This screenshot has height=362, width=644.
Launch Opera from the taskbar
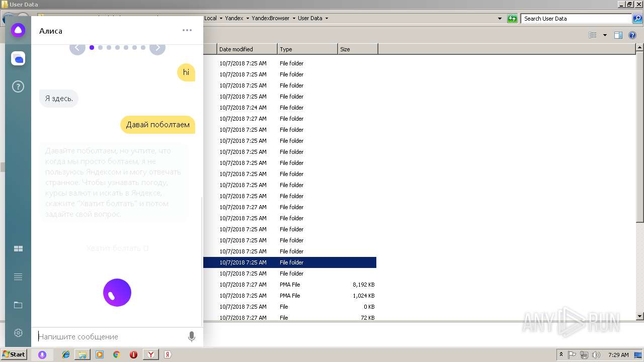point(133,354)
